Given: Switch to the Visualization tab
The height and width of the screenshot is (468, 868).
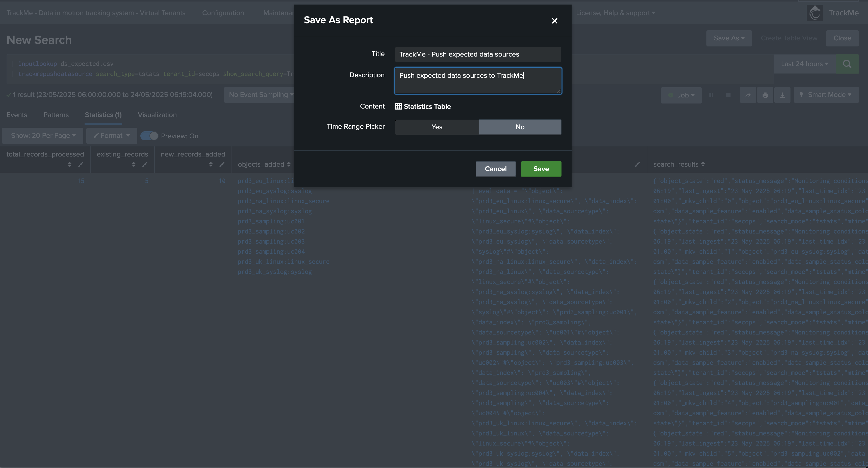Looking at the screenshot, I should 157,115.
